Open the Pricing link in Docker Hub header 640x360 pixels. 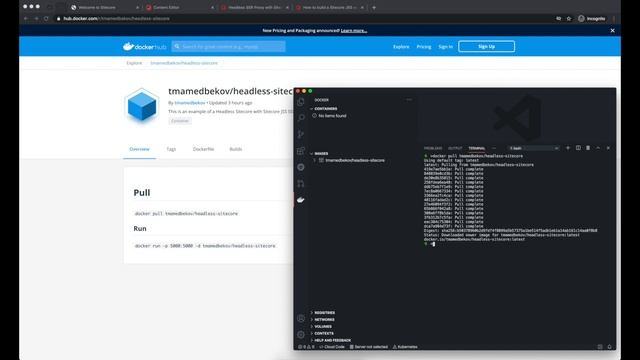tap(424, 47)
